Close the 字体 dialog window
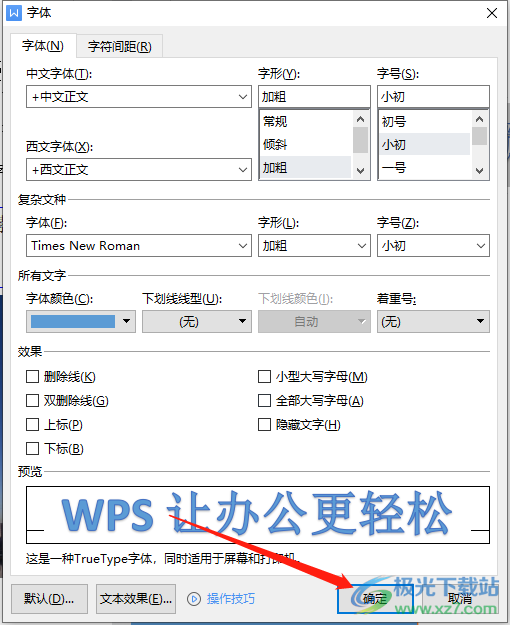510x625 pixels. (x=492, y=13)
